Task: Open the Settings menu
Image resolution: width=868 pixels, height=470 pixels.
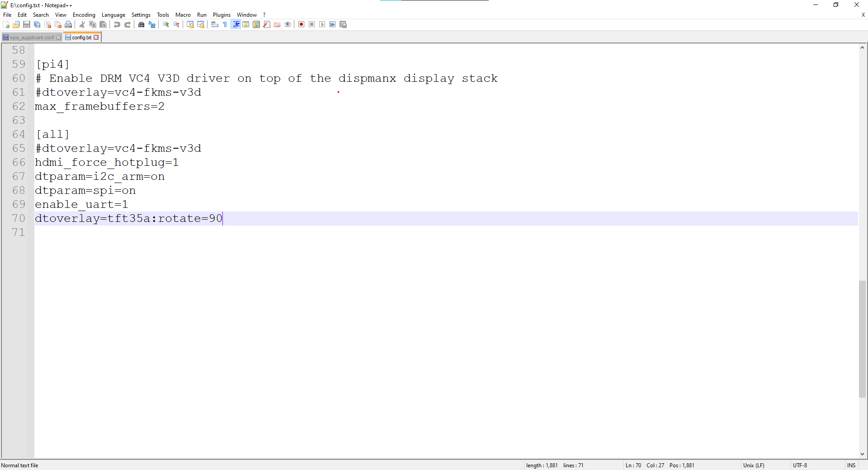Action: point(141,15)
